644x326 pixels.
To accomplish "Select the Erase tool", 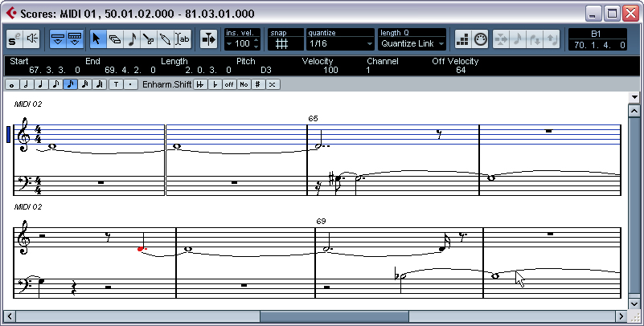I will [x=115, y=39].
